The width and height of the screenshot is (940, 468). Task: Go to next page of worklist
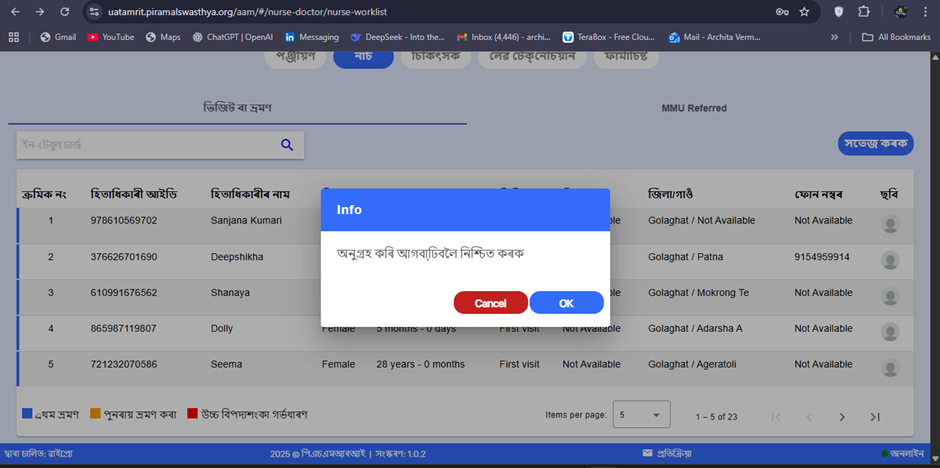(x=842, y=416)
